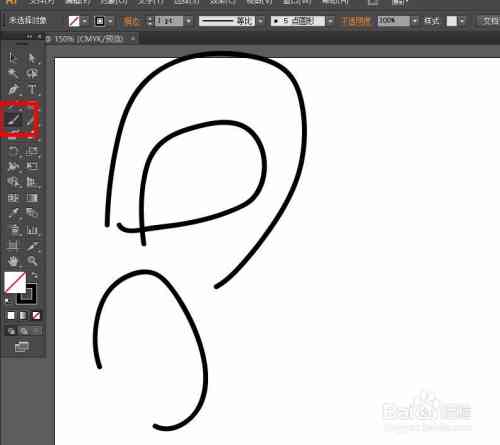The height and width of the screenshot is (445, 500).
Task: Select the Pen tool
Action: point(13,89)
